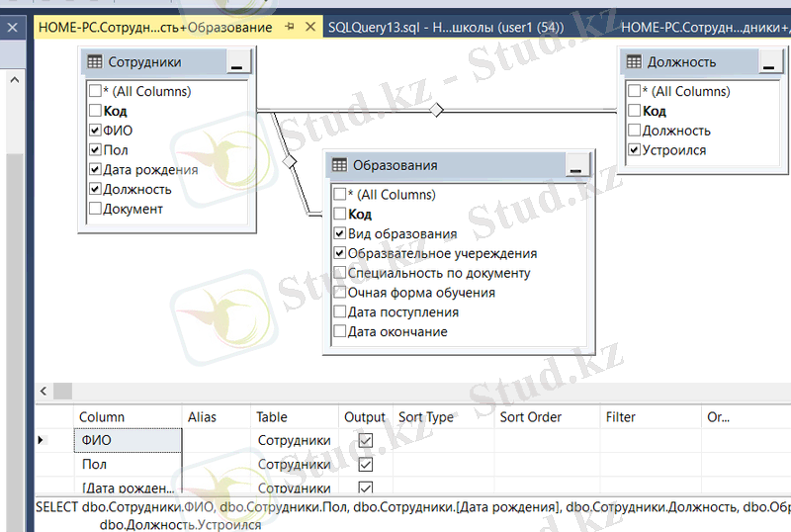Viewport: 791px width, 532px height.
Task: Select the join diamond between Сотрудники and Должность
Action: (x=436, y=110)
